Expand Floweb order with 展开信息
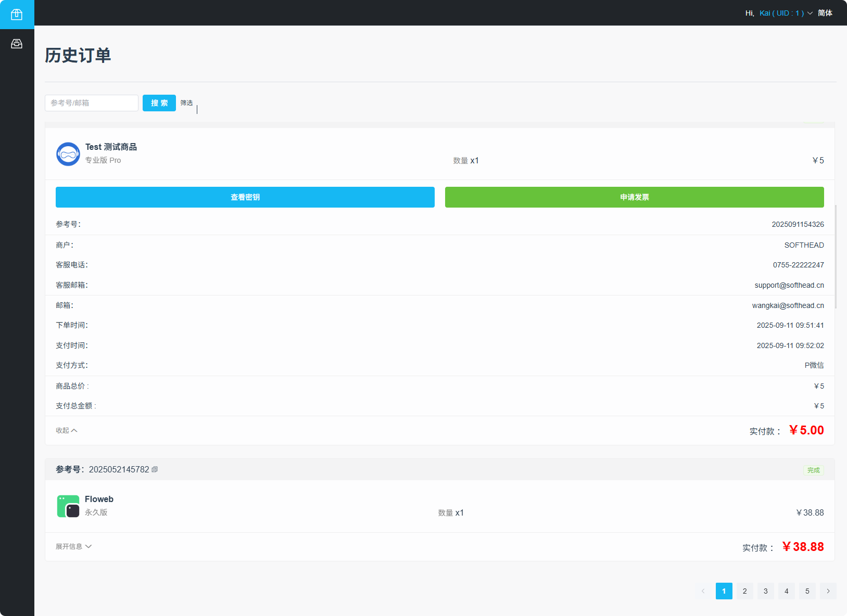The image size is (847, 616). [x=73, y=546]
